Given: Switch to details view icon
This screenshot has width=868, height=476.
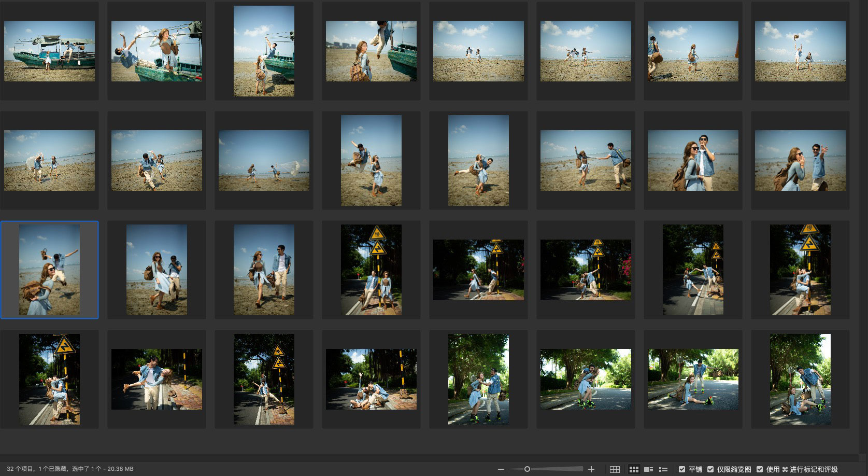Looking at the screenshot, I should pos(648,469).
